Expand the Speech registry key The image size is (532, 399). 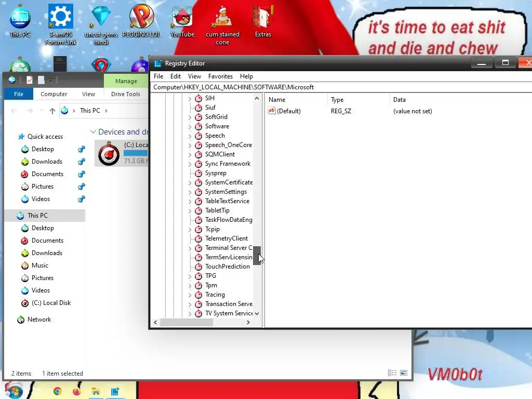click(x=190, y=136)
